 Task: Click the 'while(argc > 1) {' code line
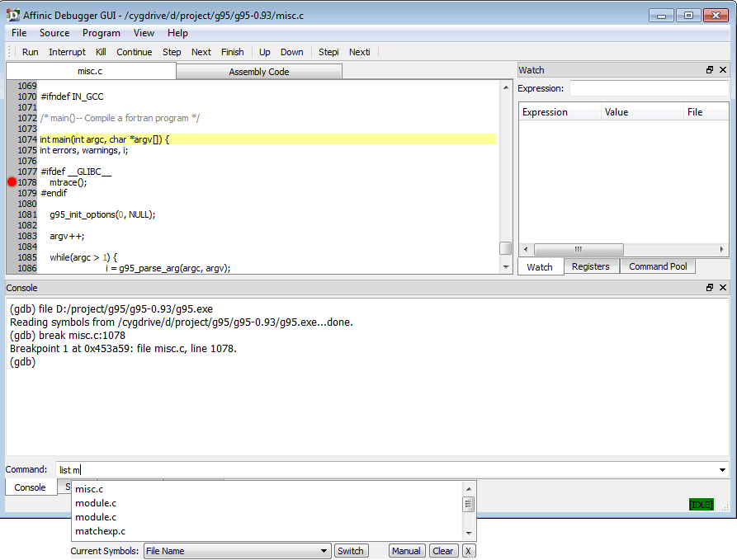[x=83, y=257]
